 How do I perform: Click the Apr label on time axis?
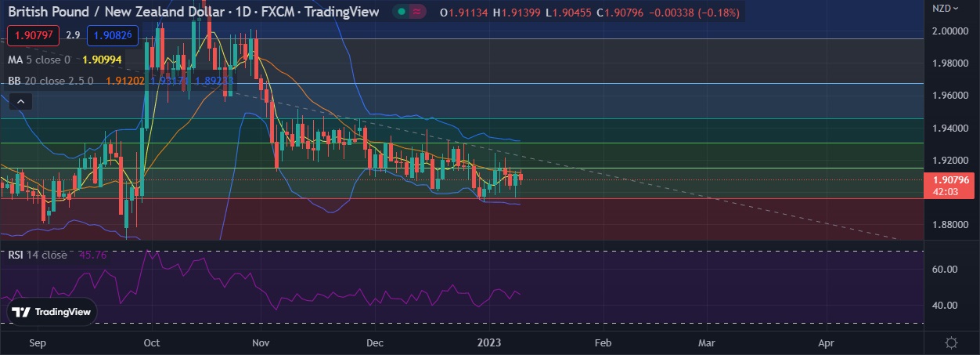point(826,342)
